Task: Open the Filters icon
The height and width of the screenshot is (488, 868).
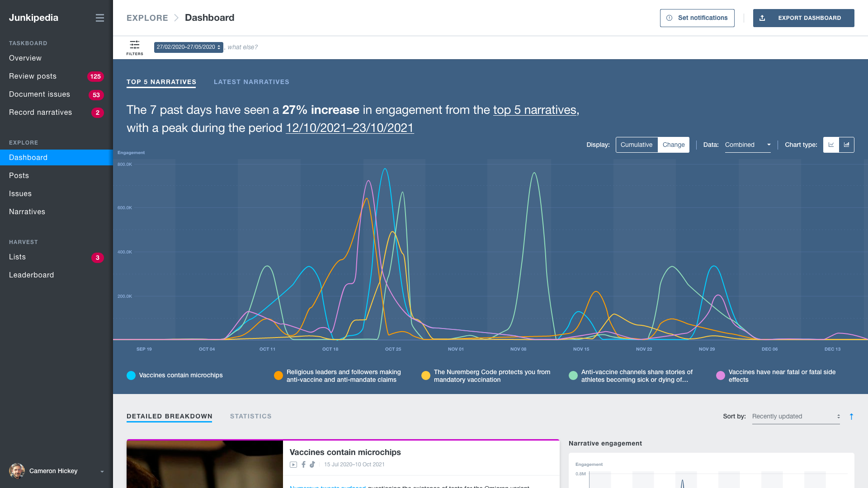Action: [x=135, y=47]
